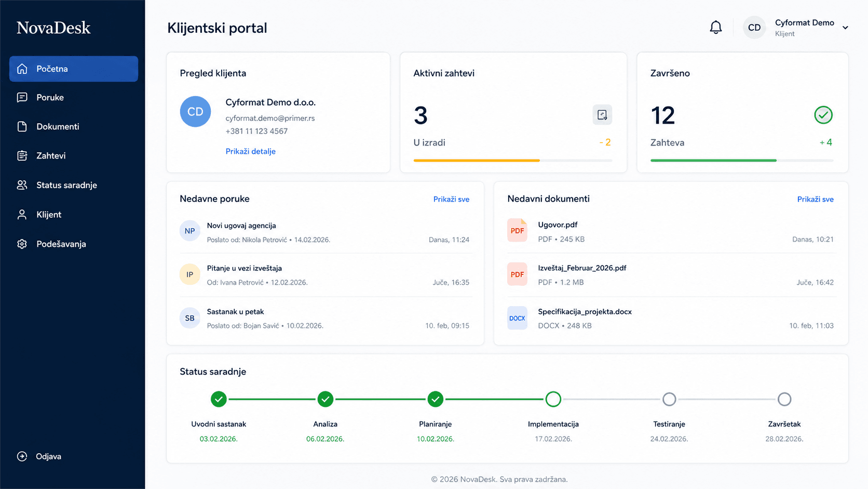This screenshot has height=489, width=868.
Task: Click the Prikaži detalje link
Action: (250, 151)
